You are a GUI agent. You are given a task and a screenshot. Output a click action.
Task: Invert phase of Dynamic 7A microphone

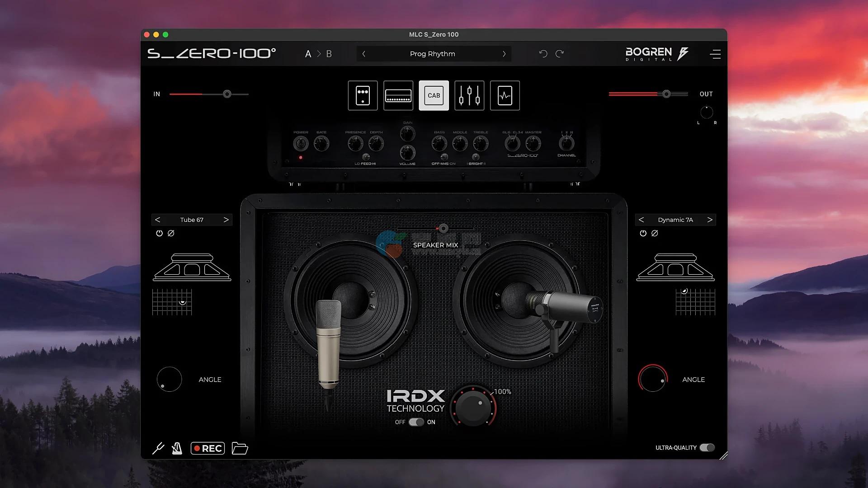pyautogui.click(x=655, y=233)
